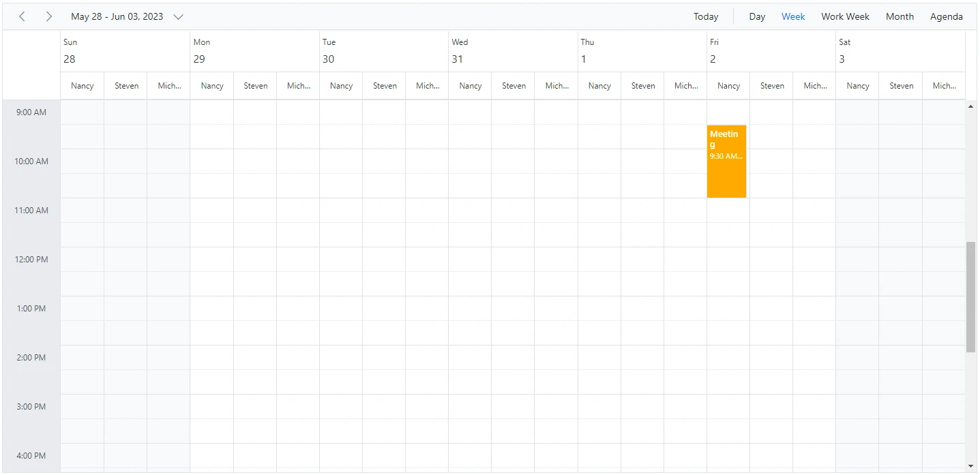Click Nancy resource under Thu 1

pyautogui.click(x=599, y=86)
